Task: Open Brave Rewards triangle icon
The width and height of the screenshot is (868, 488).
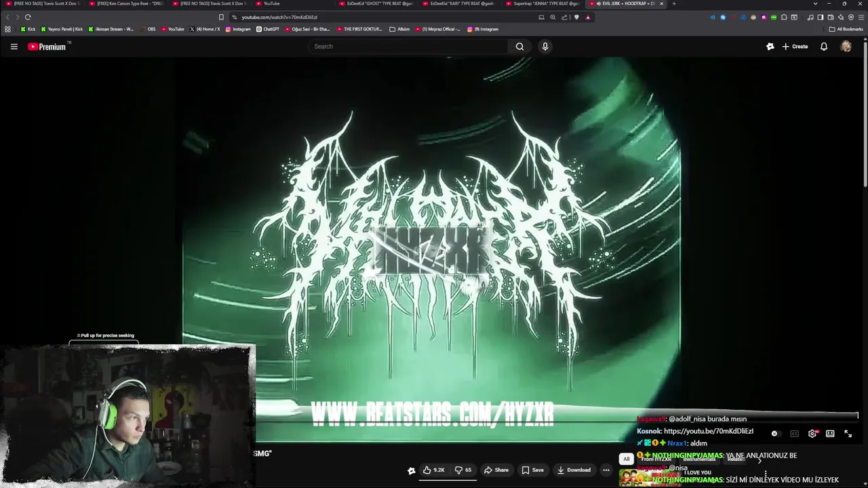Action: (588, 17)
